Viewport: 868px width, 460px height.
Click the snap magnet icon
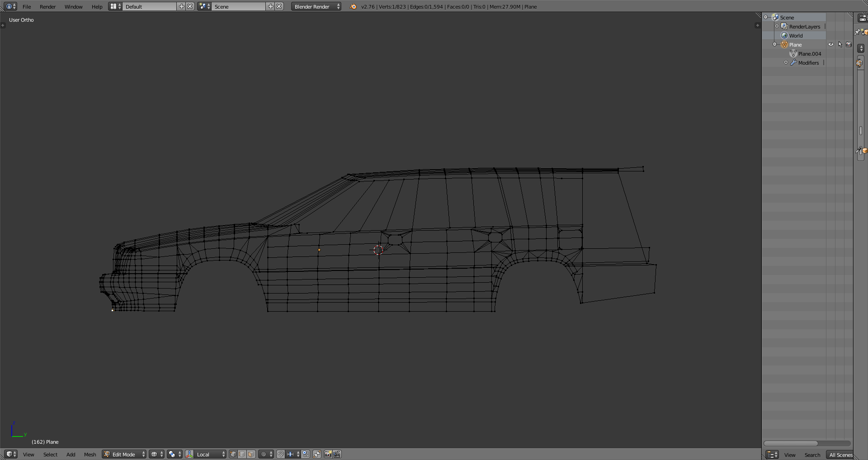click(x=280, y=454)
